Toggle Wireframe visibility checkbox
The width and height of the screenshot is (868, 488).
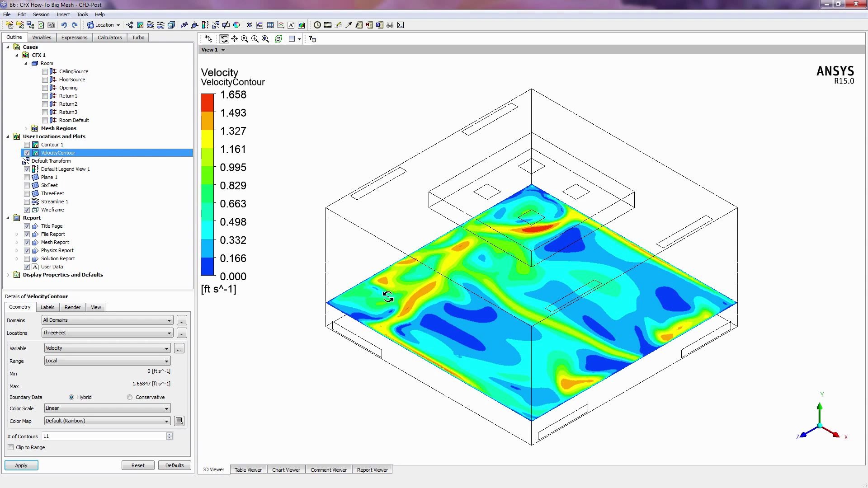click(27, 210)
